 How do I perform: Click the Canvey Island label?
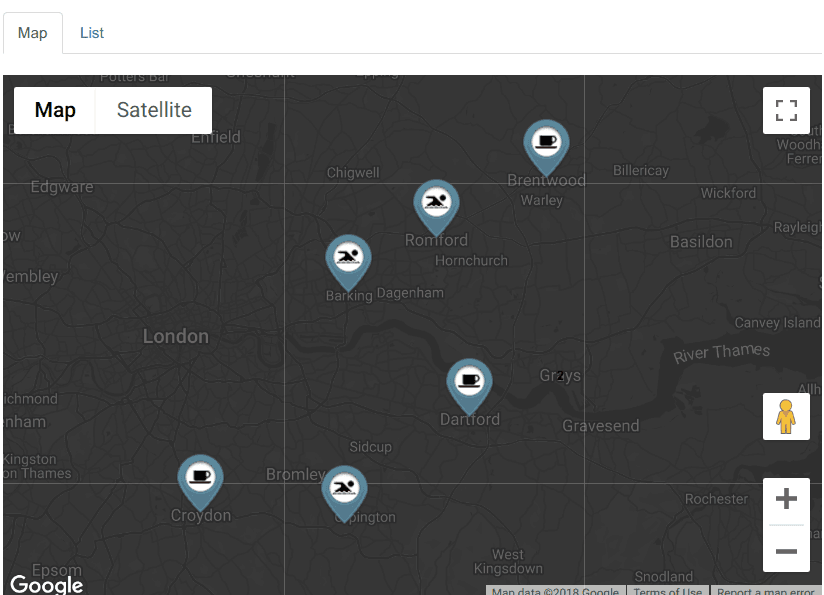(777, 323)
